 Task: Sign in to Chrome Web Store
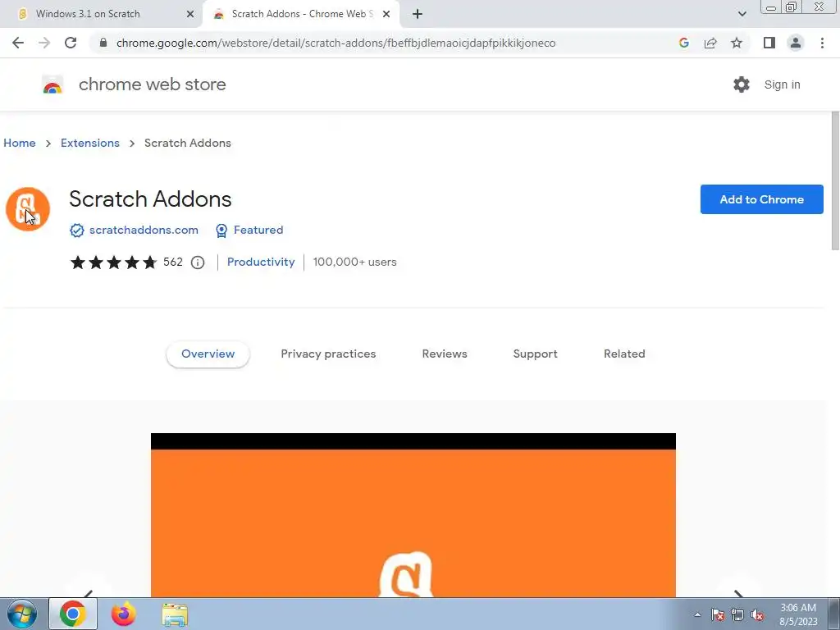(782, 84)
